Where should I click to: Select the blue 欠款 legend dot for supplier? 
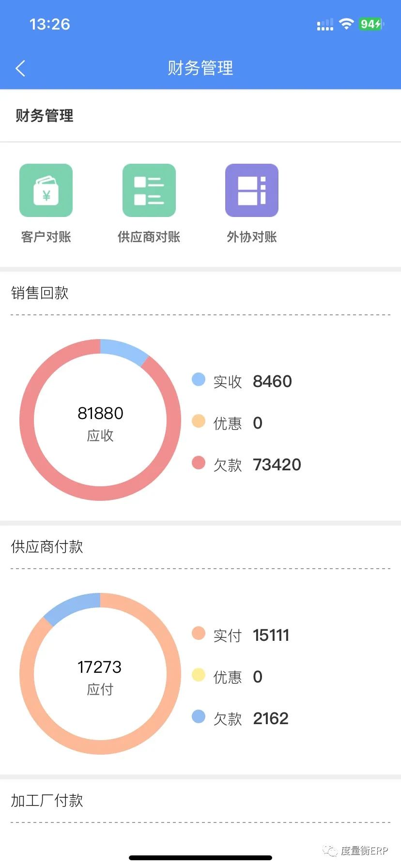coord(199,716)
